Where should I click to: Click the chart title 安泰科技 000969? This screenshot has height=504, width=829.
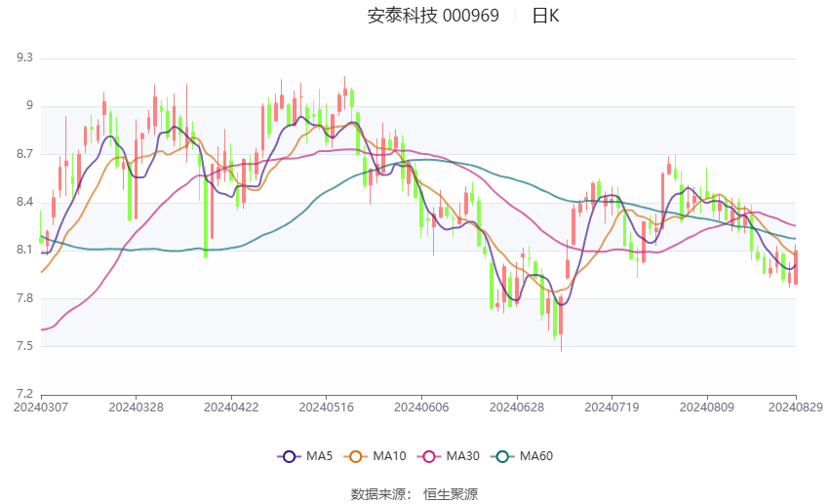click(433, 16)
